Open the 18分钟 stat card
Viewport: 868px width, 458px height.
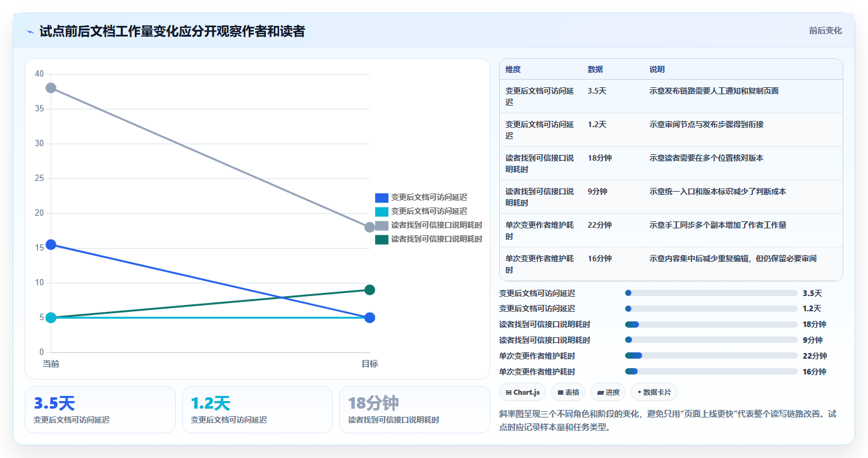(414, 409)
